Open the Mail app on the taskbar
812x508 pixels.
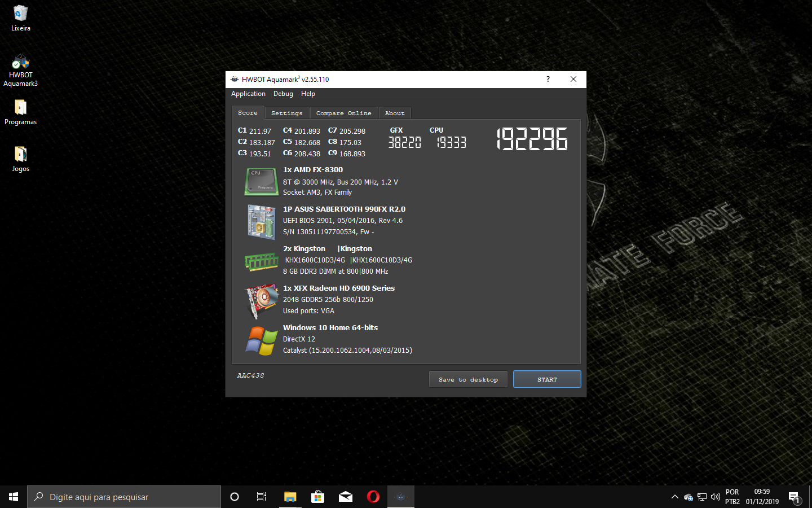(346, 497)
